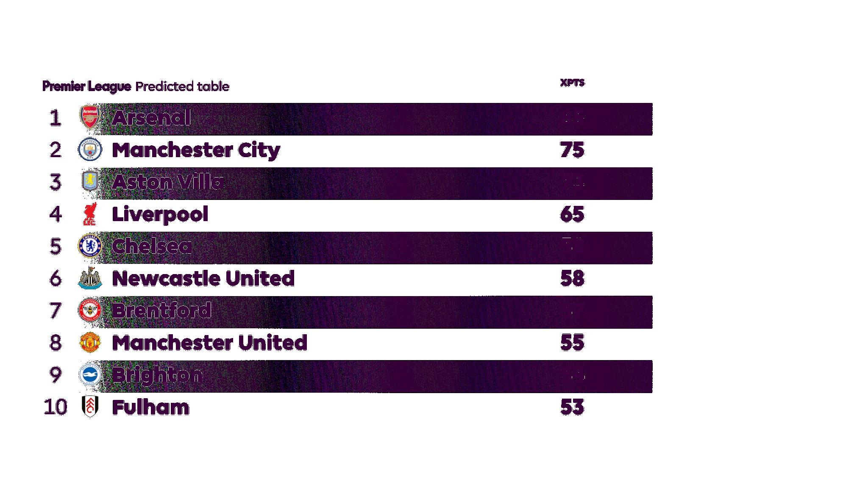This screenshot has width=868, height=488.
Task: Click the Chelsea club badge
Action: (x=90, y=246)
